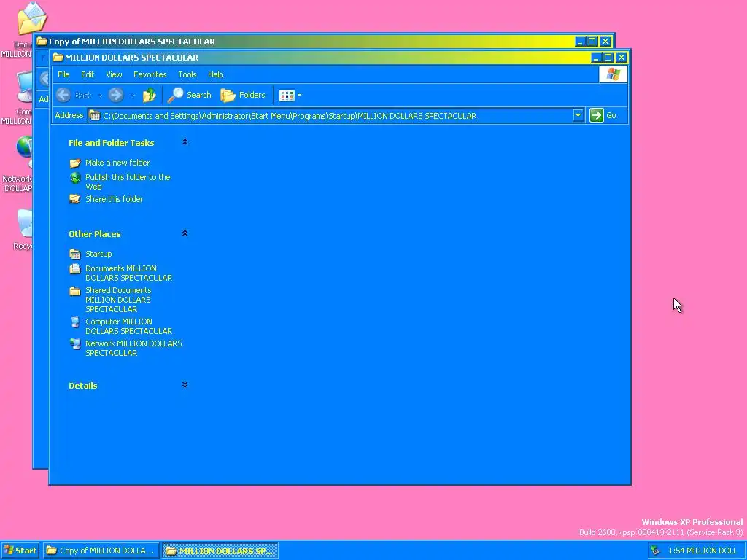
Task: Click the Copy of MILLION DOLLARS window title icon
Action: 42,42
